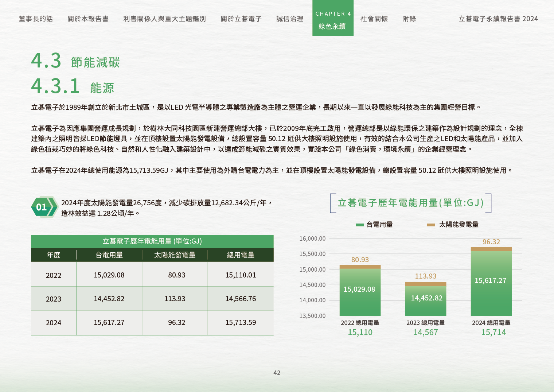Click the tan 太陽能發電量 legend swatch
Image resolution: width=554 pixels, height=392 pixels.
tap(431, 225)
